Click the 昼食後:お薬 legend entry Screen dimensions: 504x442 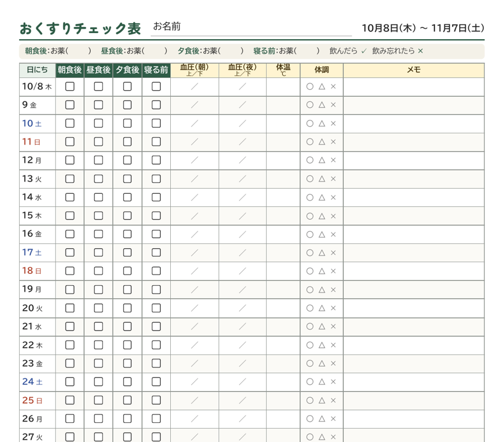pyautogui.click(x=134, y=51)
